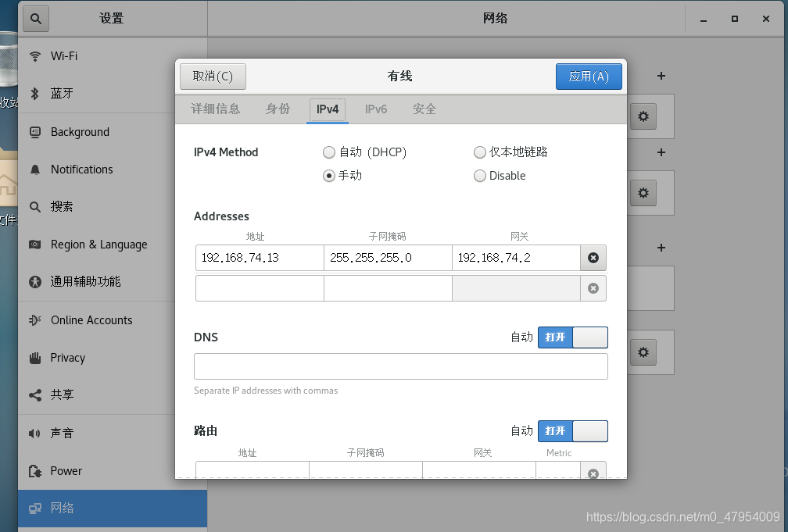The width and height of the screenshot is (788, 532).
Task: Open the Power settings panel
Action: [x=113, y=471]
